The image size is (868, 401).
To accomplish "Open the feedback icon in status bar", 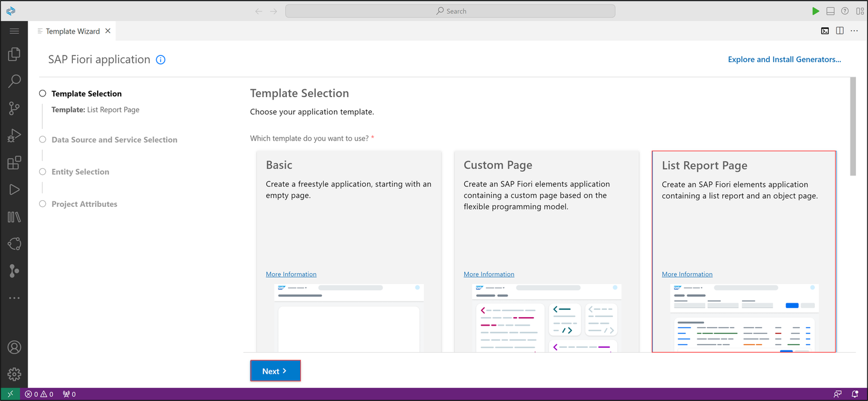I will pyautogui.click(x=838, y=394).
